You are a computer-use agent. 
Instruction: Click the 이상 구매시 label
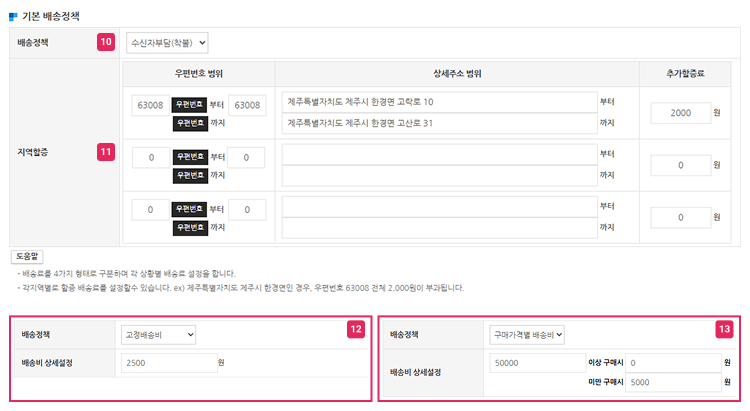[606, 363]
